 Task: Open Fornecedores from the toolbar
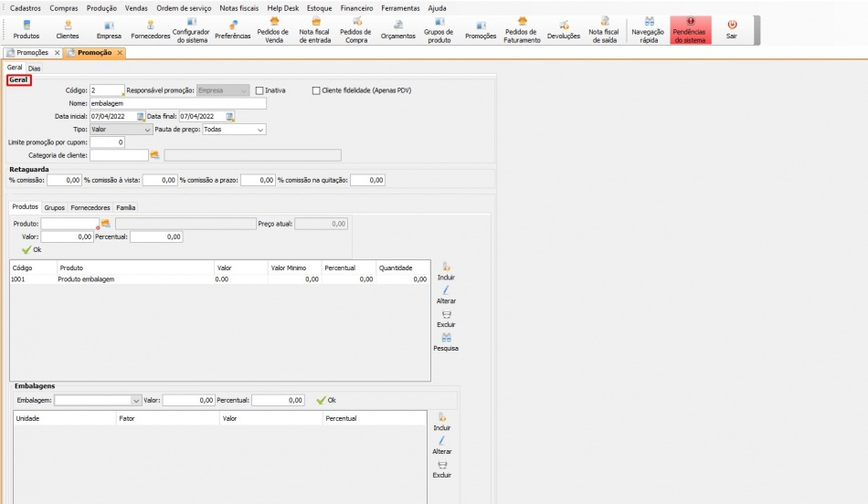point(151,29)
